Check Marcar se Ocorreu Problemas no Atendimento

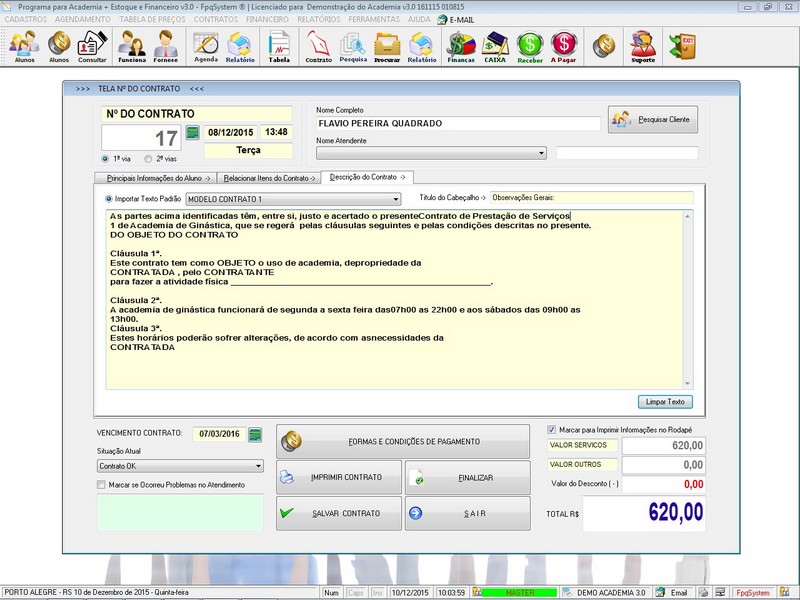tap(101, 485)
